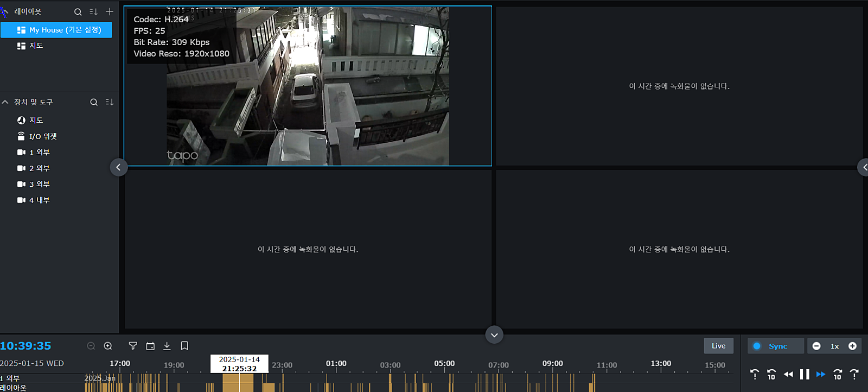Search in the devices and tools panel
Screen dimensions: 868x392
(94, 102)
